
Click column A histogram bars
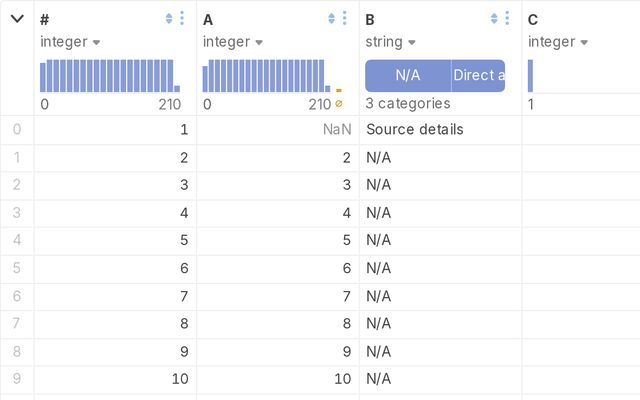267,76
